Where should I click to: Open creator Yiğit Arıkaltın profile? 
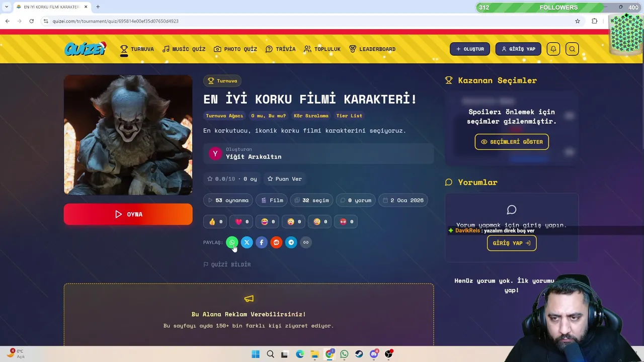pyautogui.click(x=318, y=153)
